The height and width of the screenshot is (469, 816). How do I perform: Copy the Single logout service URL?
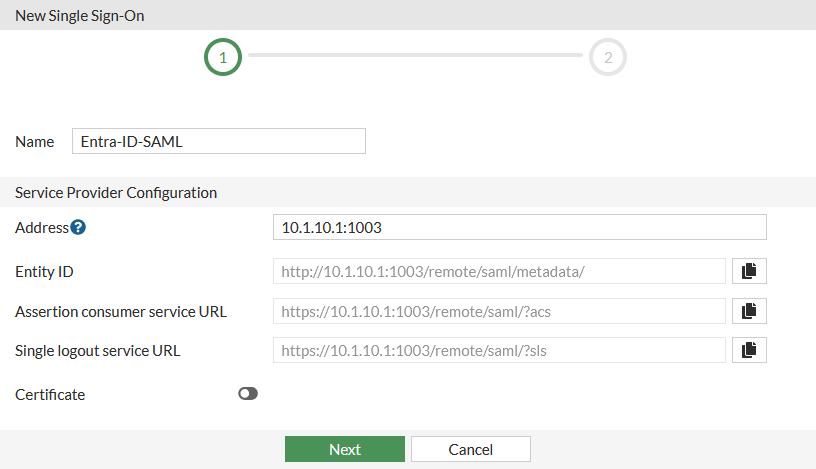coord(749,350)
